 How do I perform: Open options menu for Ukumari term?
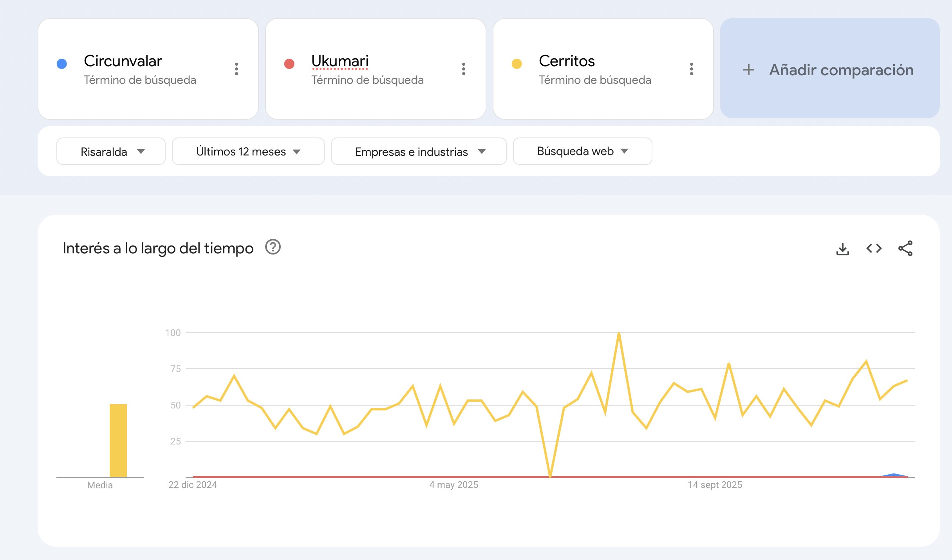point(464,69)
